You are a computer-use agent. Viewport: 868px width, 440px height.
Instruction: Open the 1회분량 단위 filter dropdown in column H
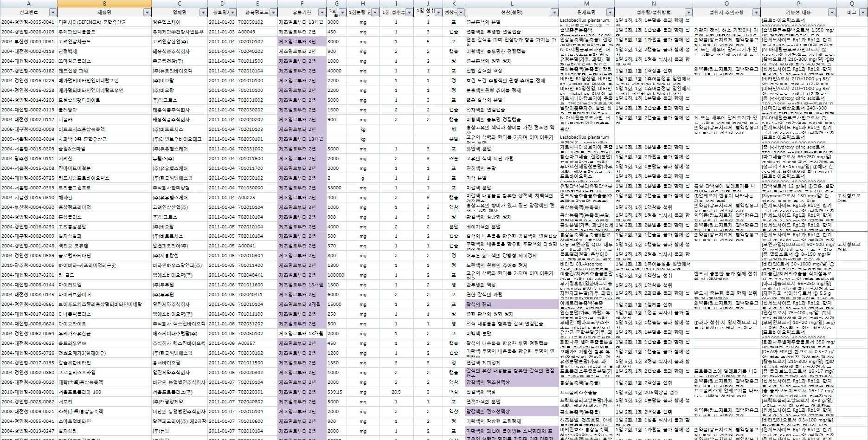coord(375,13)
